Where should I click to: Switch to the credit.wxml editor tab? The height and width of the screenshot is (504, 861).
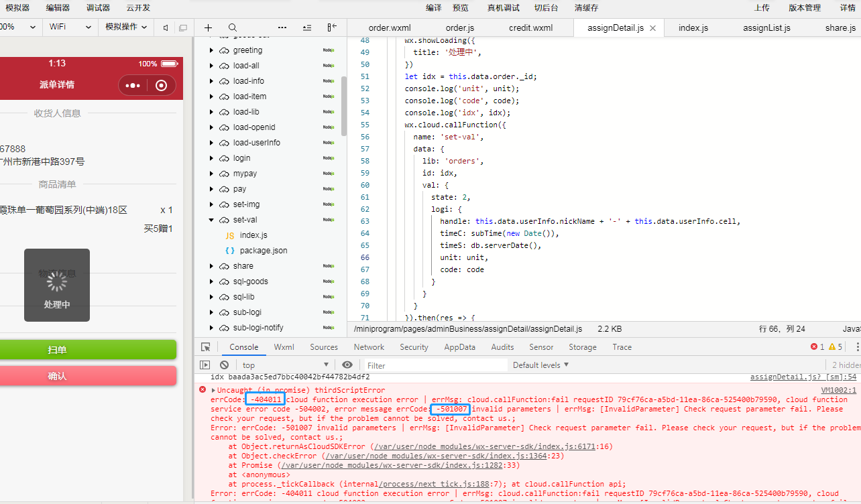click(531, 28)
